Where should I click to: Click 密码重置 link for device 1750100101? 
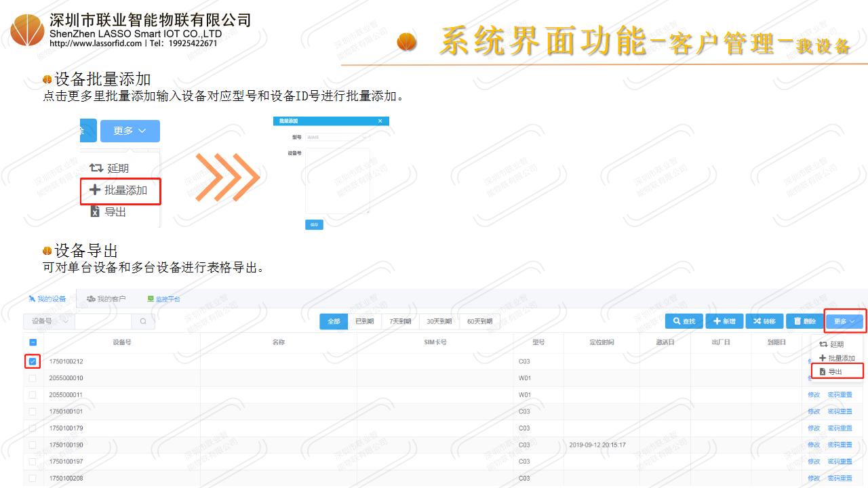[840, 411]
